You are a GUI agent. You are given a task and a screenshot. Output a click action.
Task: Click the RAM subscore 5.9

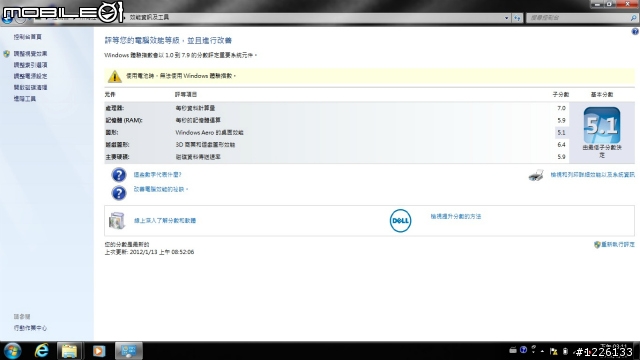pos(561,120)
